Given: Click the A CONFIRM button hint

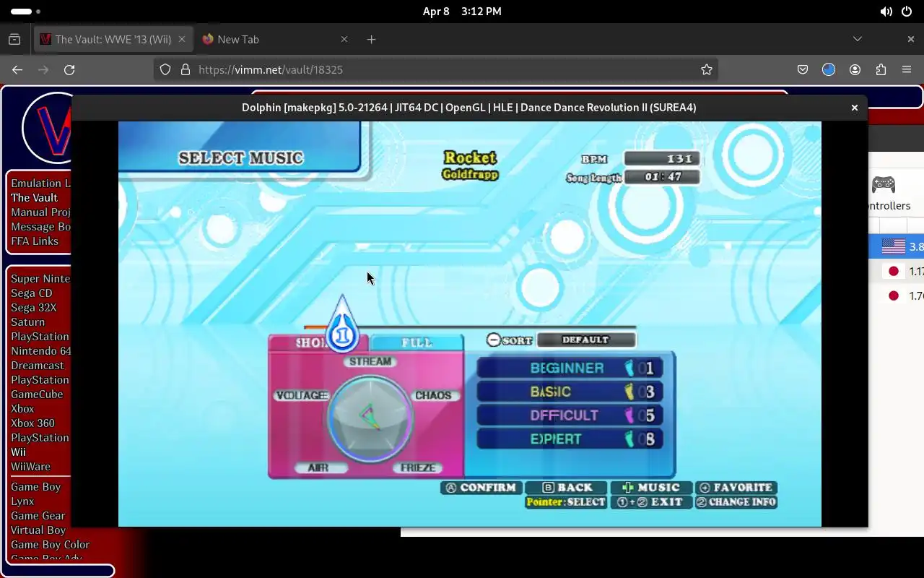Looking at the screenshot, I should [481, 488].
